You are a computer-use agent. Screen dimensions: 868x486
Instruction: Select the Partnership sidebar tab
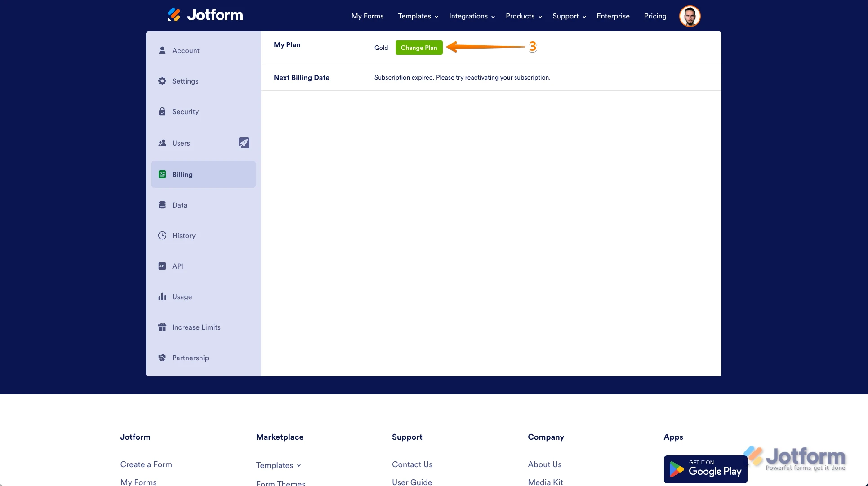[190, 358]
